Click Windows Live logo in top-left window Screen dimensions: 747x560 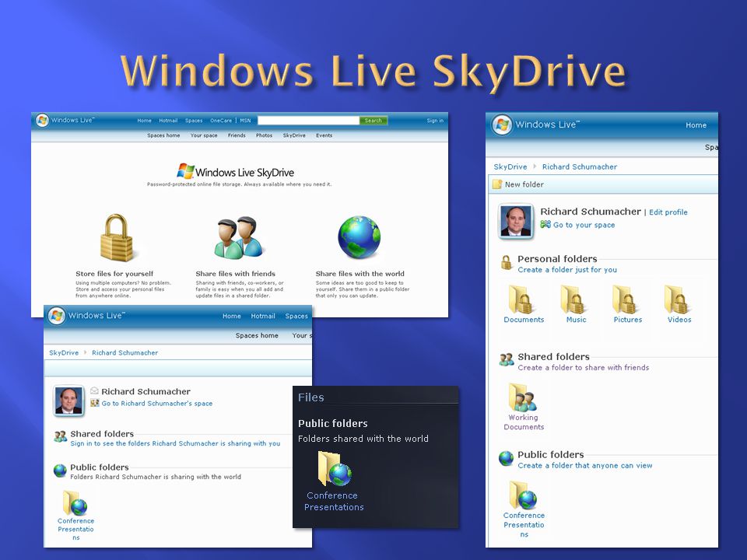[x=42, y=120]
